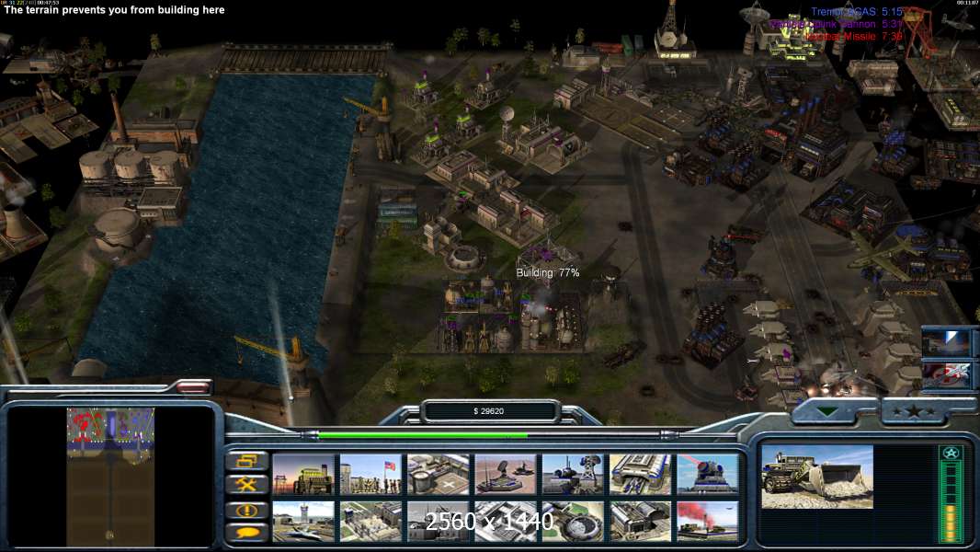Click the exclamation mark beacon button

(x=247, y=510)
